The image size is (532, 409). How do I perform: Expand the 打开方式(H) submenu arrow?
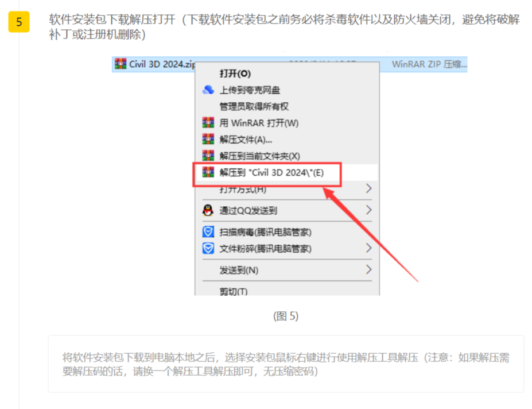(369, 188)
